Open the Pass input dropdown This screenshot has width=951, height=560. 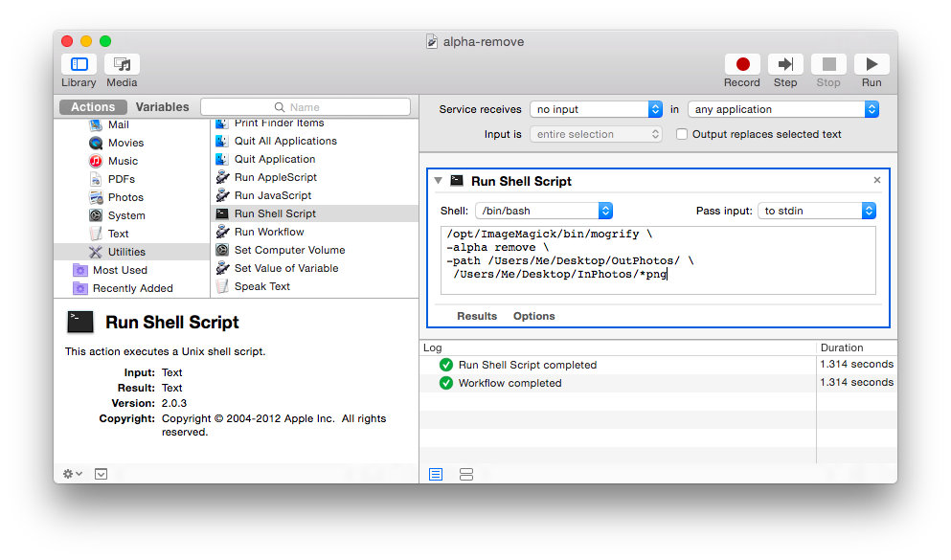(x=817, y=211)
